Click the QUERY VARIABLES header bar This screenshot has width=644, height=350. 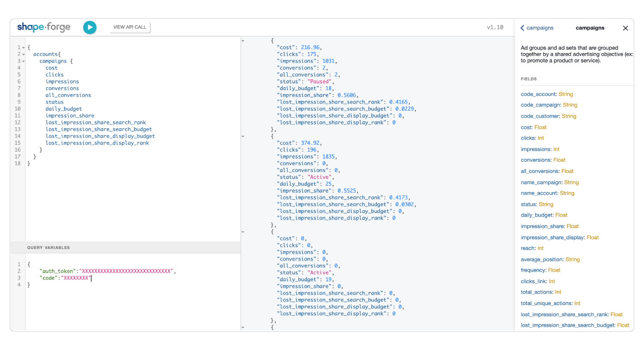[125, 247]
